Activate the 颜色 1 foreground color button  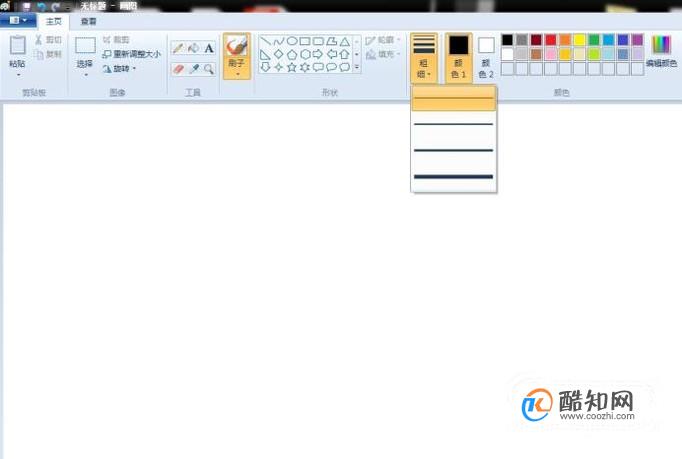tap(458, 57)
